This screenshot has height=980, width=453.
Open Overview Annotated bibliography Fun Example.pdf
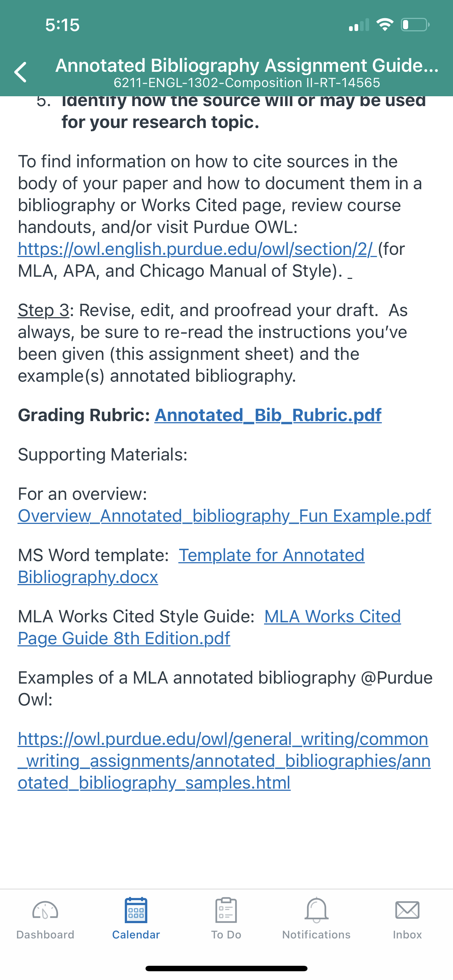[x=225, y=516]
